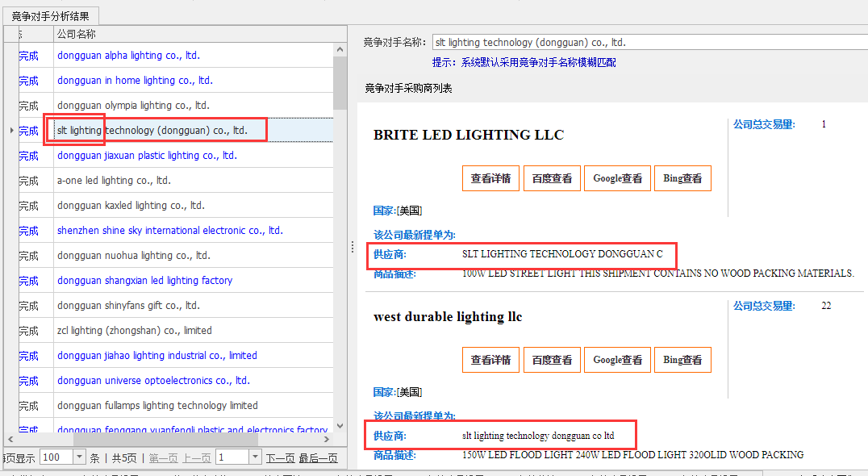Open dongguan shangxian led lighting factory
The image size is (868, 476).
pos(145,281)
